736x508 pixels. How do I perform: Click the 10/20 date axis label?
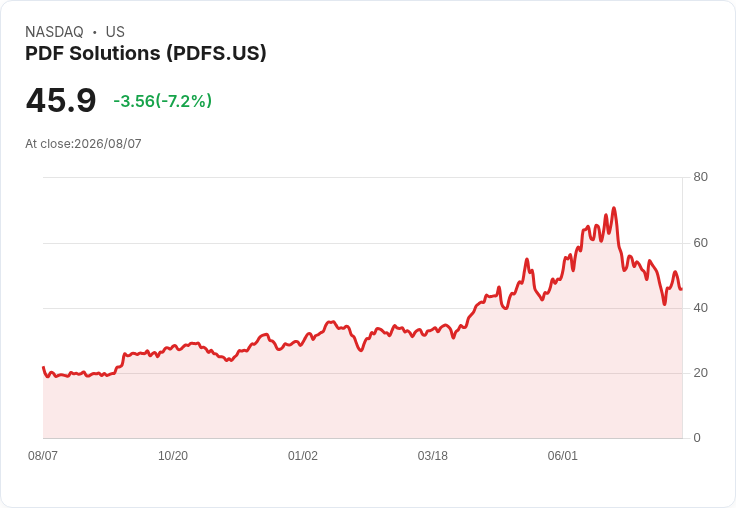click(x=173, y=455)
